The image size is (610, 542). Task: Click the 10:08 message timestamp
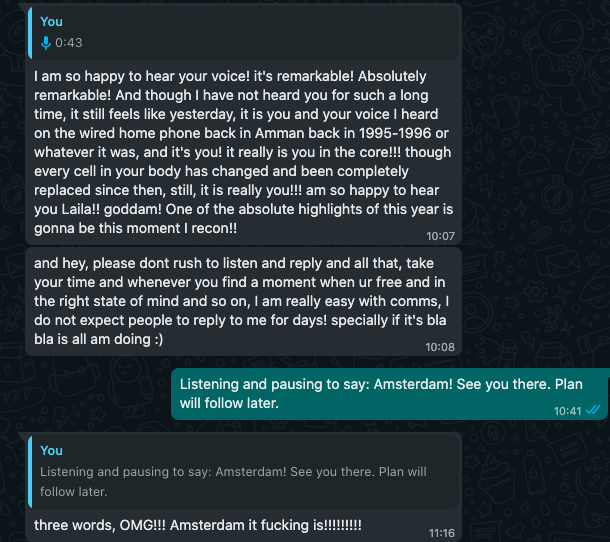440,347
